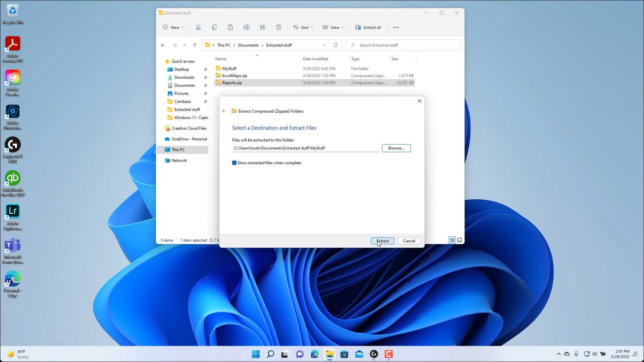
Task: Select Downloads in Quick access
Action: tap(184, 78)
